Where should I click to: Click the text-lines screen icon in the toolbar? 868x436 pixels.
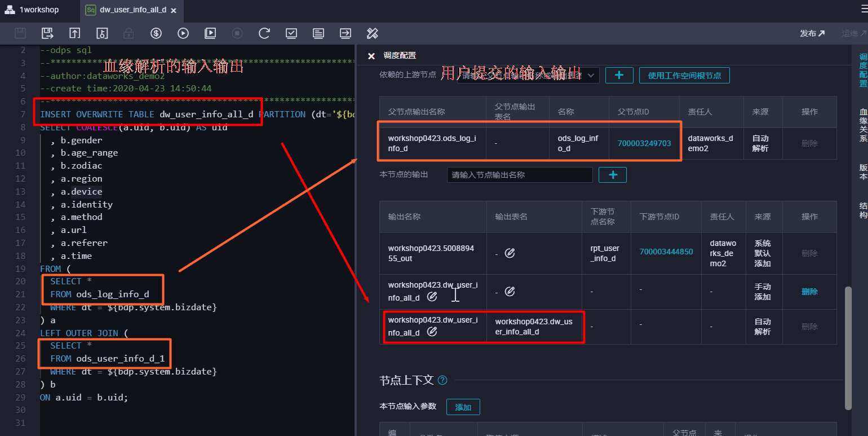(318, 33)
